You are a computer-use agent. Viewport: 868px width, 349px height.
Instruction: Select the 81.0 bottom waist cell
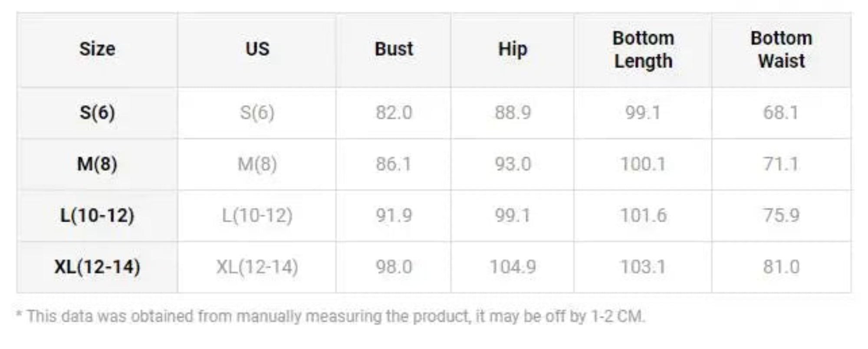(781, 267)
